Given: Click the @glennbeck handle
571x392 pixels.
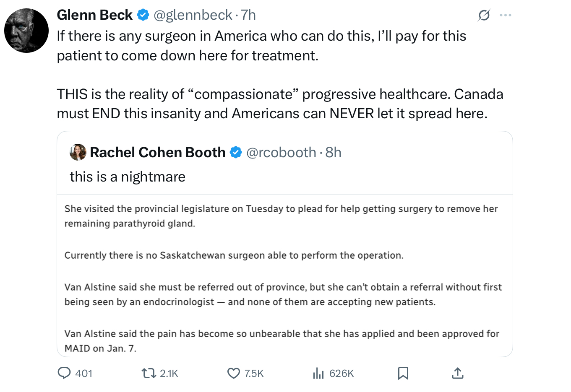Looking at the screenshot, I should (193, 15).
